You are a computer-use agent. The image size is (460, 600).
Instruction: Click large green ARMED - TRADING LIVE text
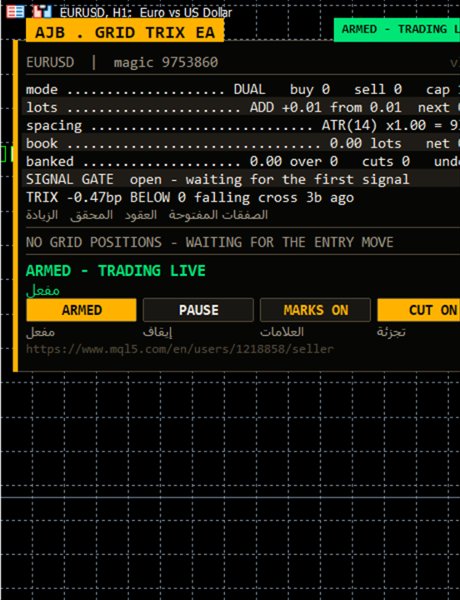[x=116, y=271]
